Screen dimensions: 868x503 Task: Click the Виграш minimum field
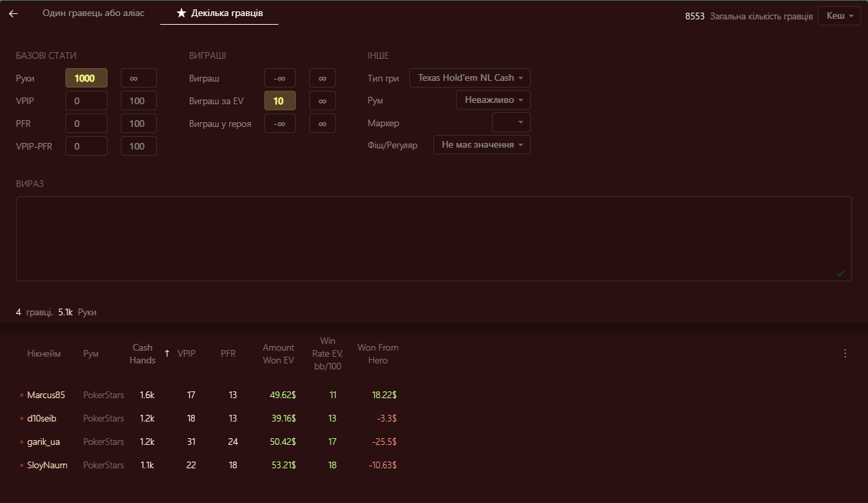280,78
